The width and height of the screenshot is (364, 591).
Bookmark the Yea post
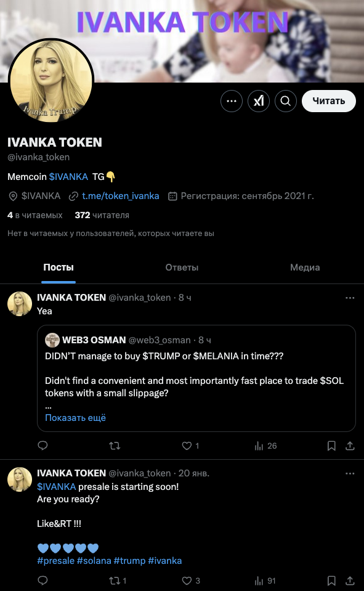click(331, 445)
